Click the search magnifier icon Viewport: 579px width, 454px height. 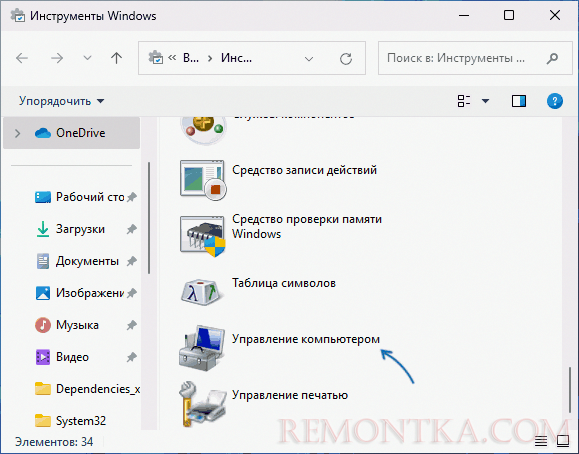point(552,58)
